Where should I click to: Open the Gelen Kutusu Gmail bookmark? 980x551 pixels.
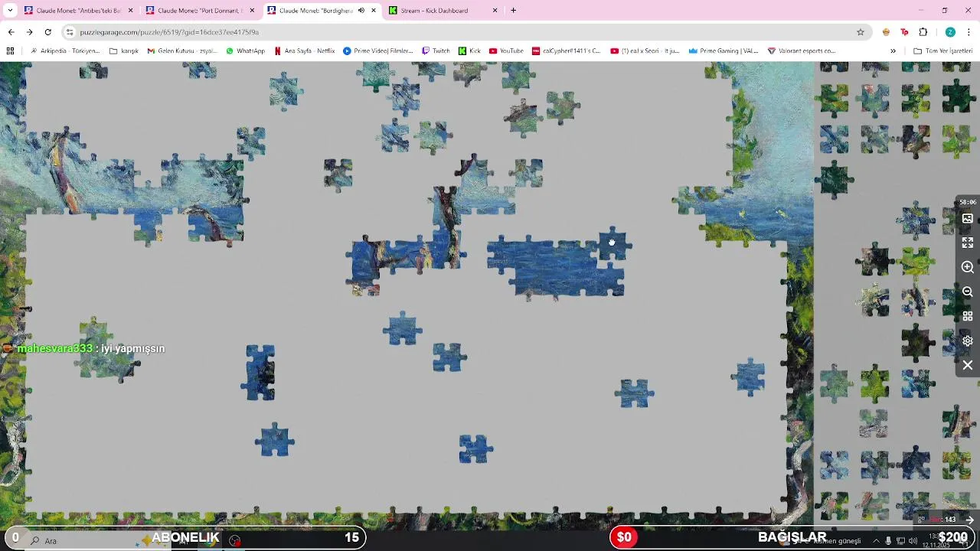coord(182,51)
